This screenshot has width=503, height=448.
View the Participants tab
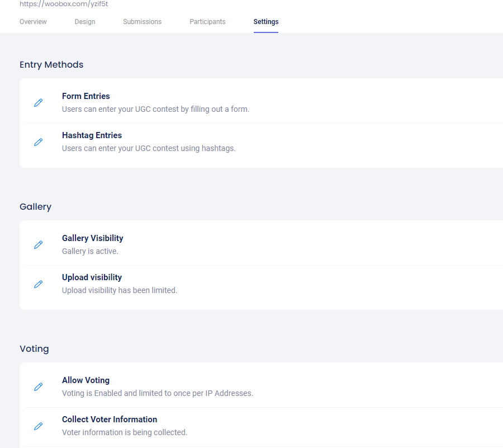[207, 22]
